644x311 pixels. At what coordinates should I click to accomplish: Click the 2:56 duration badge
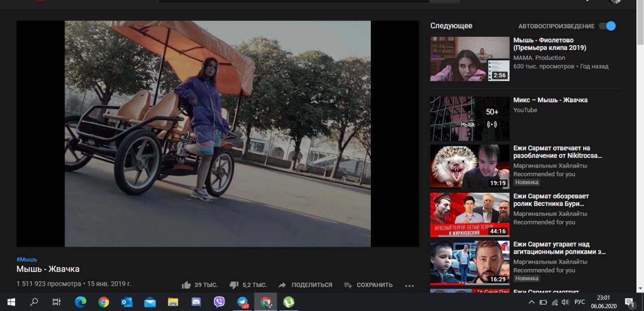click(500, 75)
